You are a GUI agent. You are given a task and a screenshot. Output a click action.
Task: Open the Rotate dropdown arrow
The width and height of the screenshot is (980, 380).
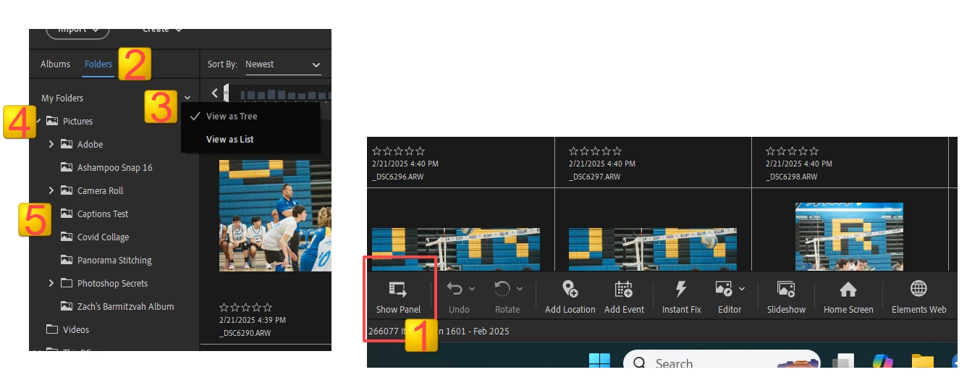[x=520, y=288]
